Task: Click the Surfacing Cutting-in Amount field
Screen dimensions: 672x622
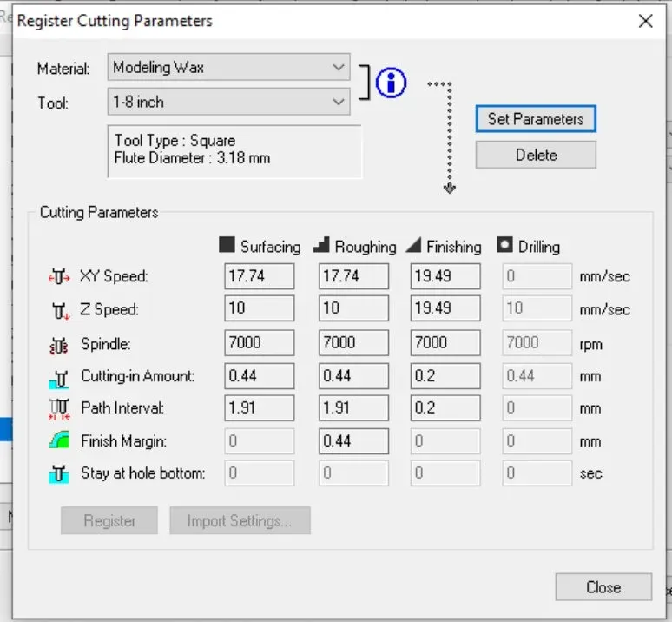Action: click(x=260, y=376)
